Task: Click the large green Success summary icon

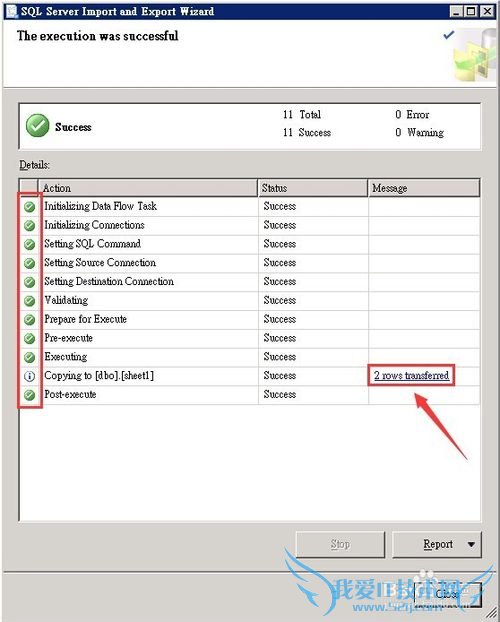Action: pos(37,126)
